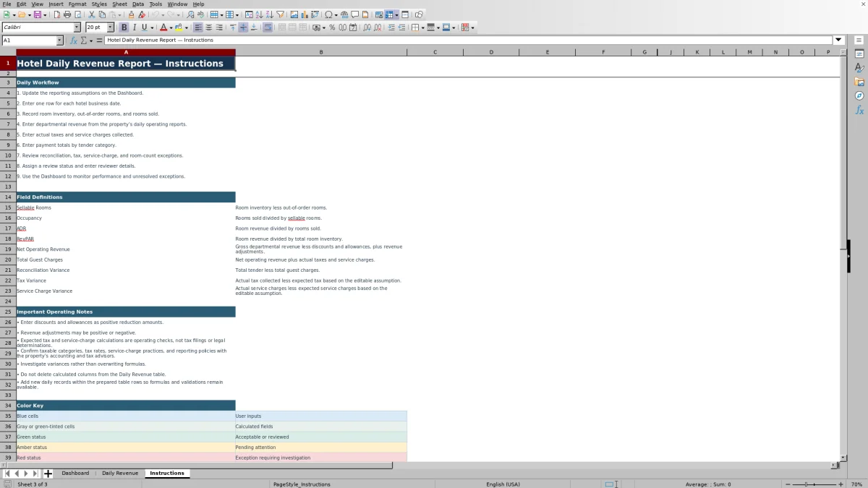Open Find & Replace icon
The image size is (868, 488).
[190, 14]
